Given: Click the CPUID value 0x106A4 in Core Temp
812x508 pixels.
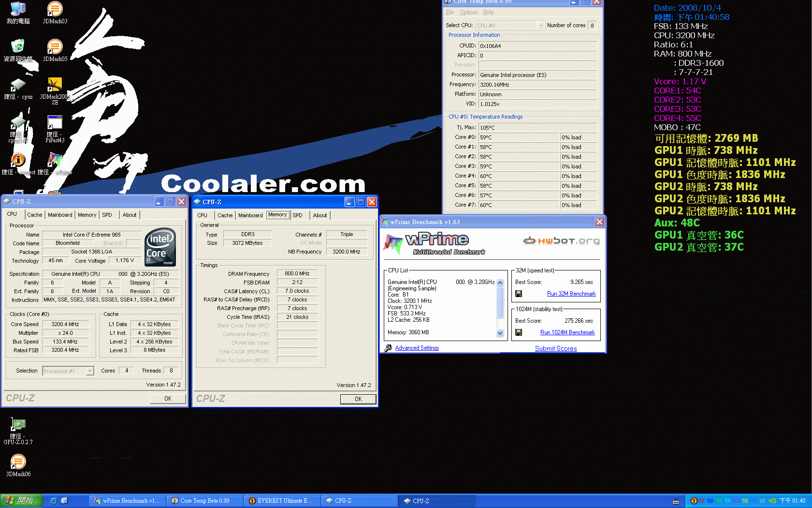Looking at the screenshot, I should pyautogui.click(x=537, y=46).
